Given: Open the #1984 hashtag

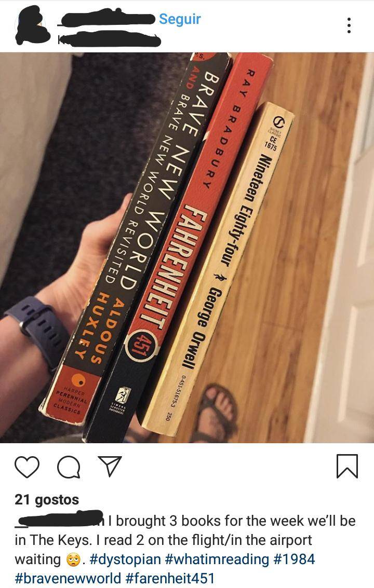Looking at the screenshot, I should point(294,559).
